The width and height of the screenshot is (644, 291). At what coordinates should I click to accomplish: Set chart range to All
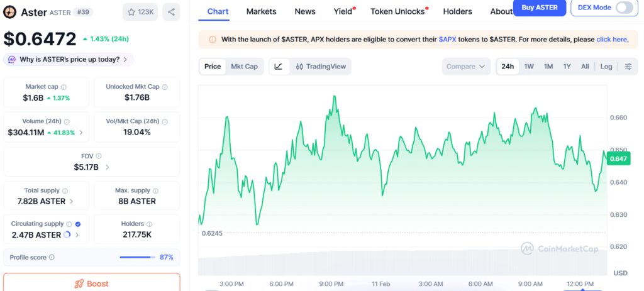click(585, 67)
